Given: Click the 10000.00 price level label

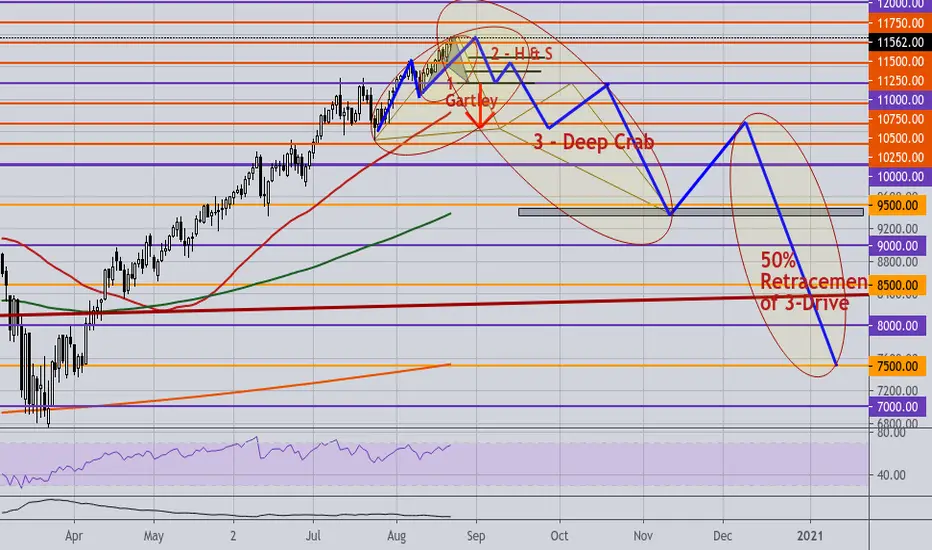Looking at the screenshot, I should [x=898, y=177].
